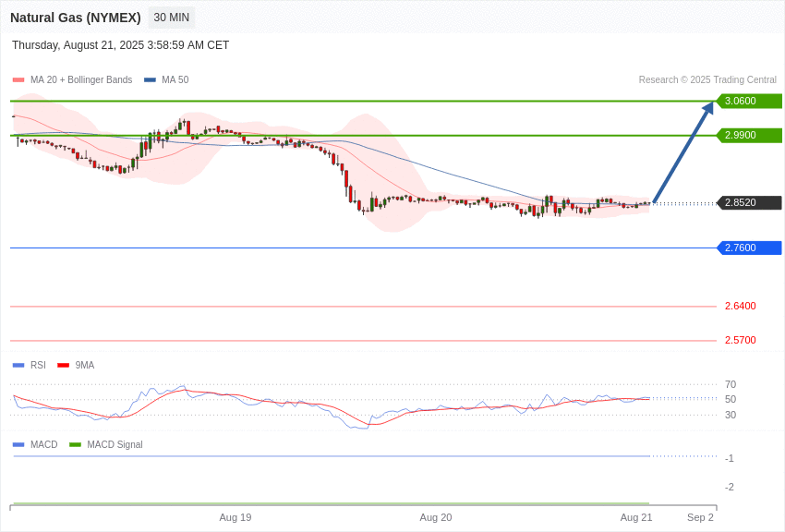Image resolution: width=785 pixels, height=532 pixels.
Task: Click the Aug 20 date axis label
Action: pyautogui.click(x=436, y=517)
